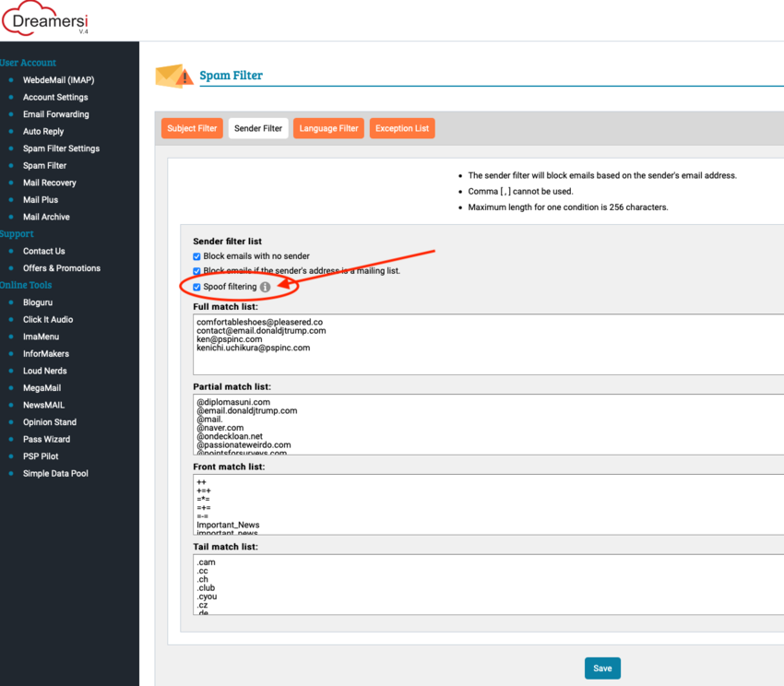784x686 pixels.
Task: Click the Spam Filter page heading
Action: pos(231,76)
